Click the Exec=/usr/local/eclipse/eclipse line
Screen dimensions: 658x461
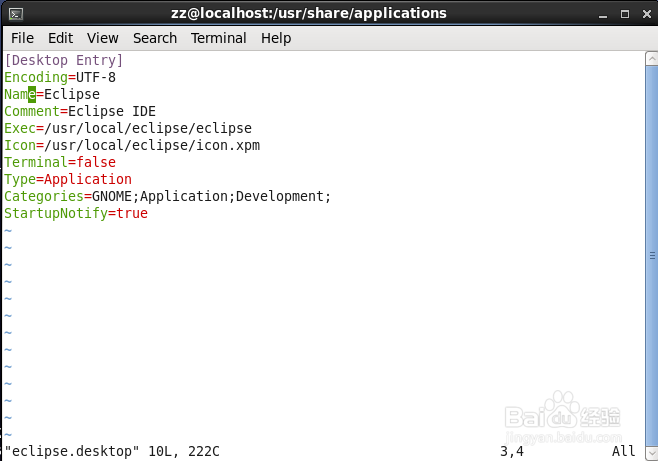point(128,128)
